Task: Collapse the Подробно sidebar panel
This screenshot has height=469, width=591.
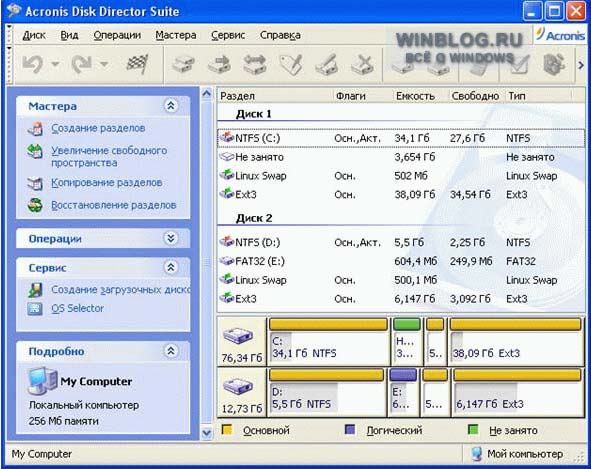Action: pyautogui.click(x=171, y=351)
